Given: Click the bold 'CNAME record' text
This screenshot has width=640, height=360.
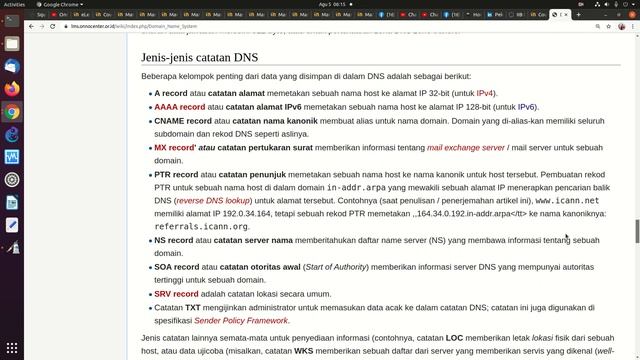Looking at the screenshot, I should (x=183, y=121).
